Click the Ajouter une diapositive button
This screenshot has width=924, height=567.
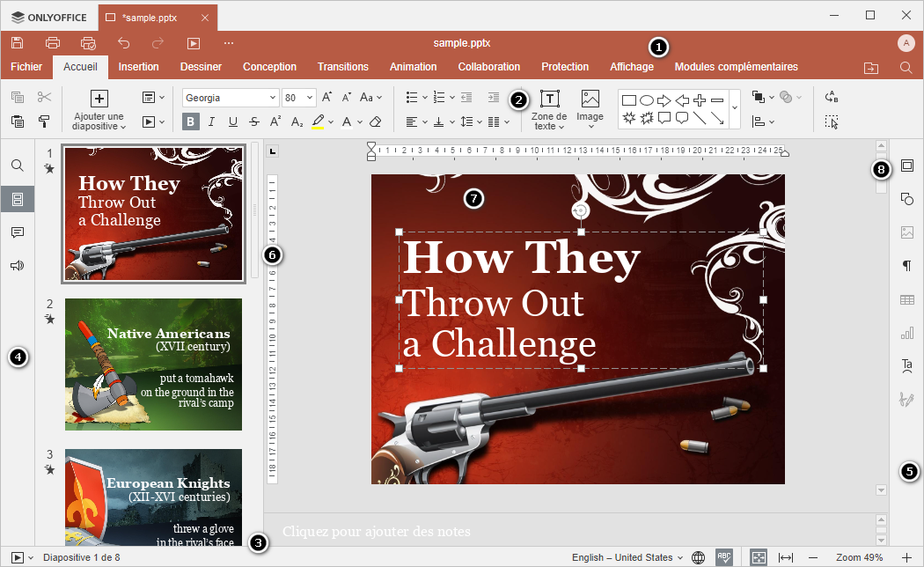99,99
